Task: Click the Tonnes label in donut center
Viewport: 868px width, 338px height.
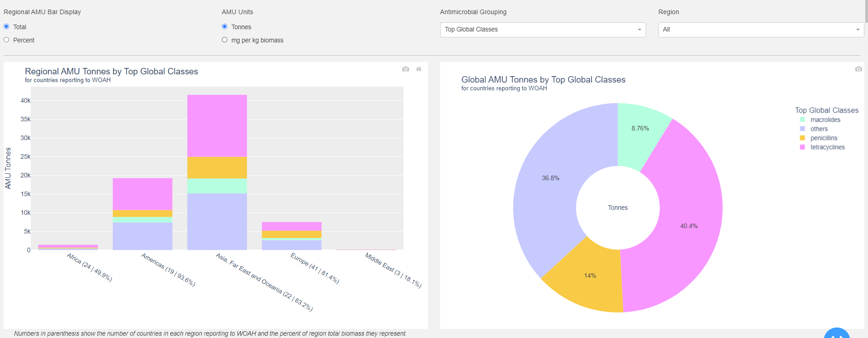Action: tap(618, 208)
